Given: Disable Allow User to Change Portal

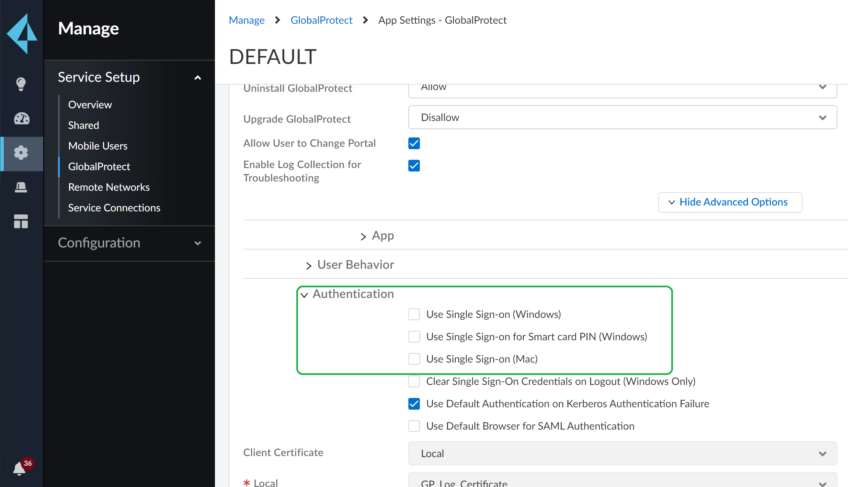Looking at the screenshot, I should [x=414, y=143].
